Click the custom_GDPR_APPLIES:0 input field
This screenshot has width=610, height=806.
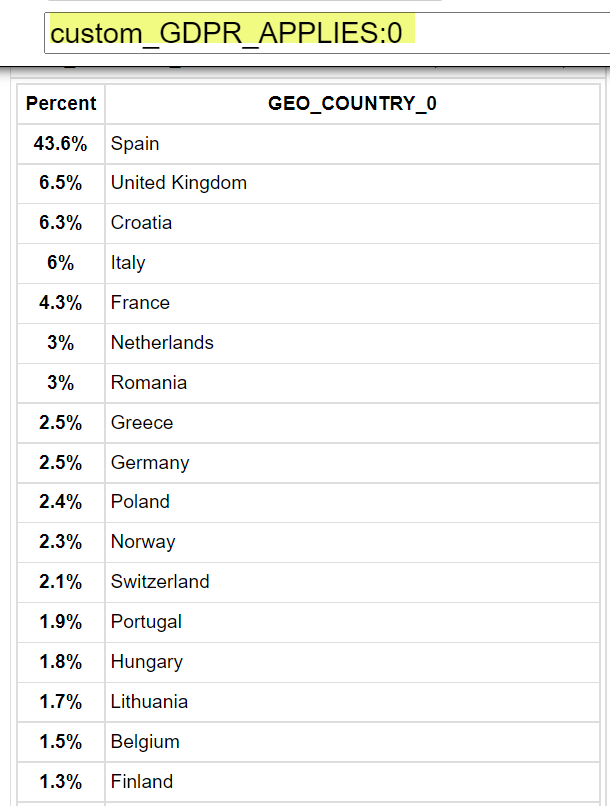327,33
